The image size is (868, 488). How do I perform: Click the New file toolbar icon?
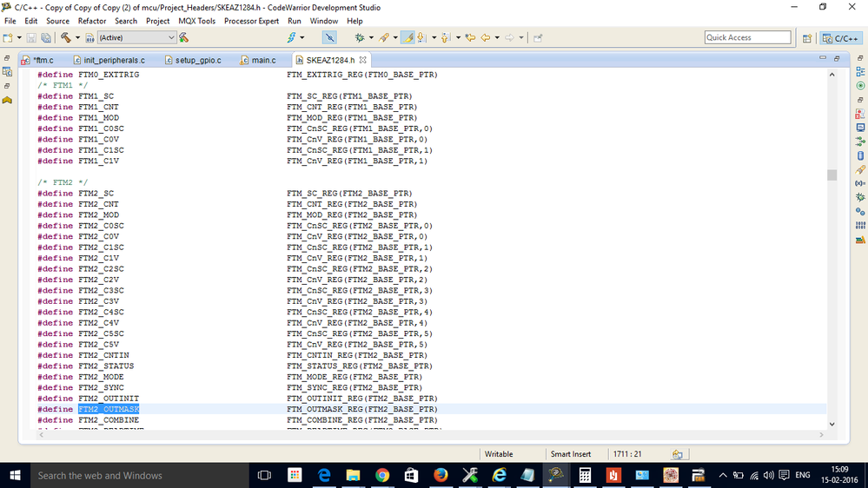pyautogui.click(x=8, y=37)
